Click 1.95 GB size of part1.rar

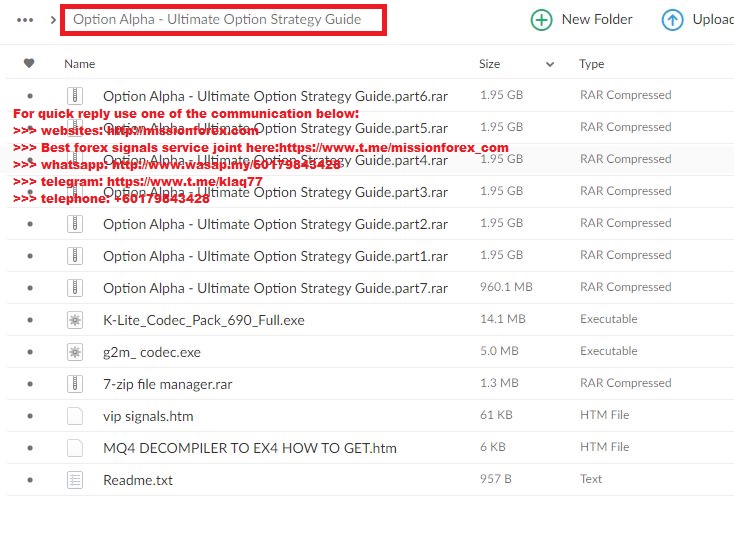501,255
